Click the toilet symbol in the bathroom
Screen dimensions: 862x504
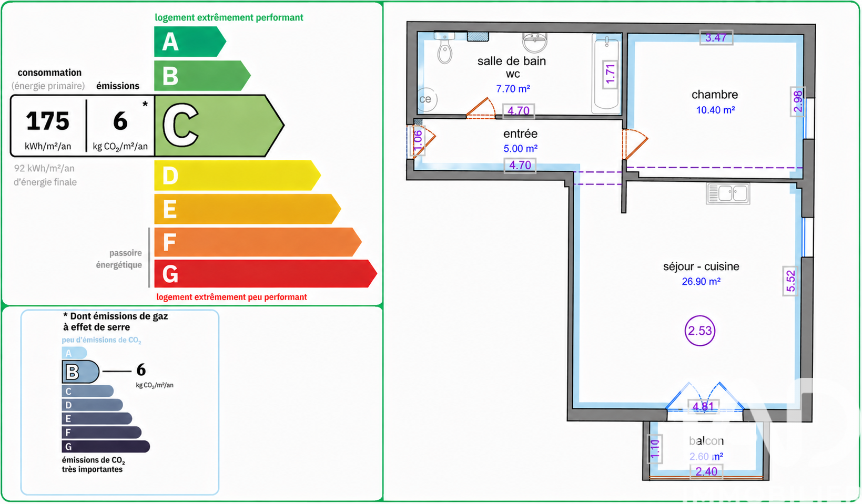pos(445,48)
